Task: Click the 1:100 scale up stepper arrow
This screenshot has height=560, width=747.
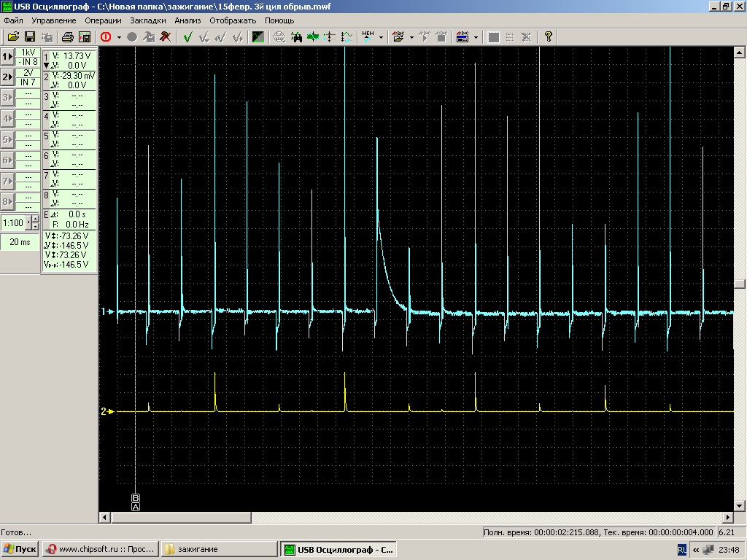Action: 36,219
